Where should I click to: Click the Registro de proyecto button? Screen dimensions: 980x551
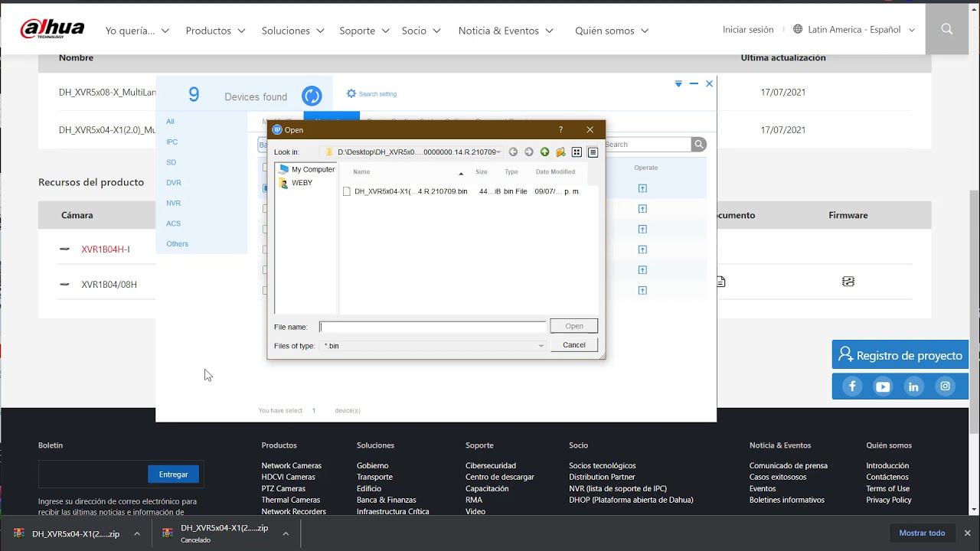[900, 355]
